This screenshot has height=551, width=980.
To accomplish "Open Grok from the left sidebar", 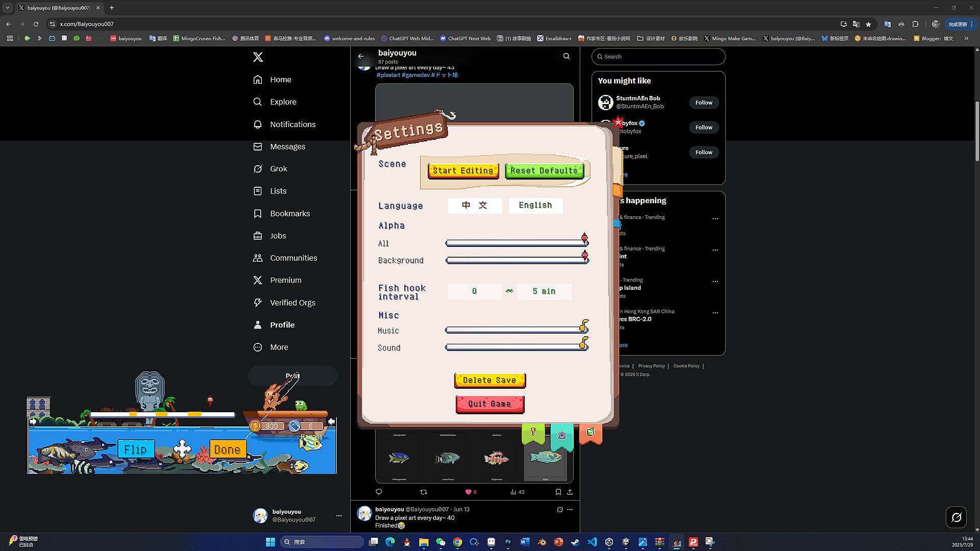I will pyautogui.click(x=278, y=169).
